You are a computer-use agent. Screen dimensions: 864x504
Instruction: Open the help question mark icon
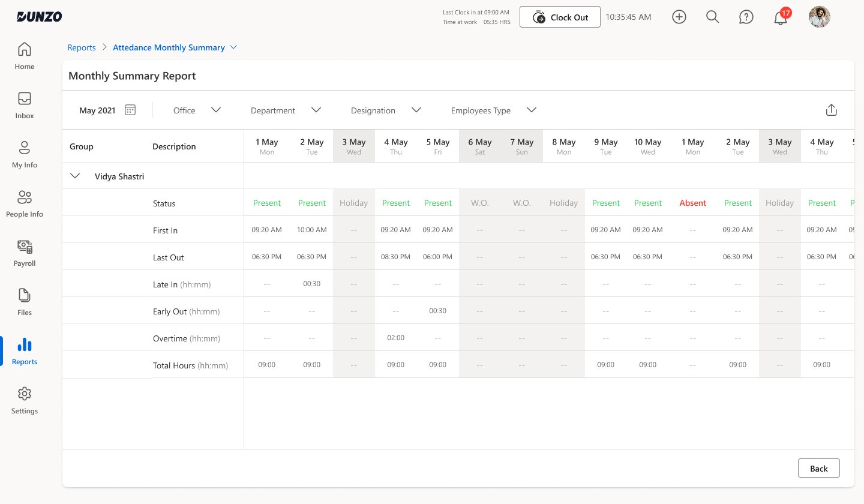pos(746,17)
